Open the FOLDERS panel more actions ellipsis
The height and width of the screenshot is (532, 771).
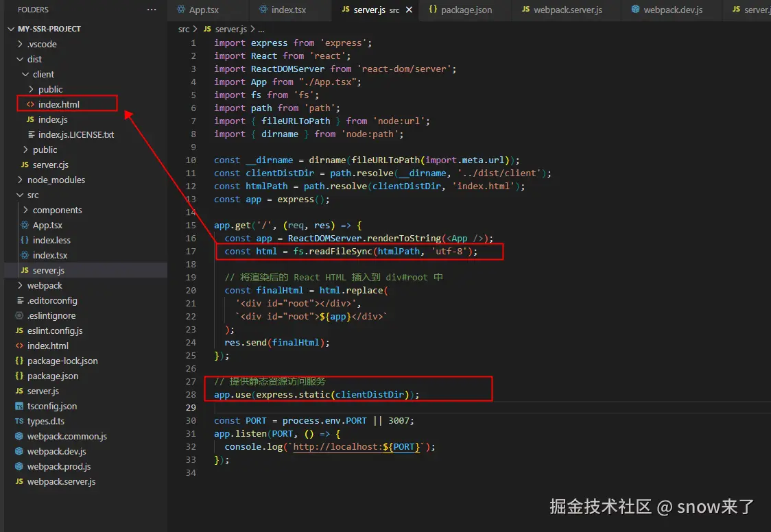pyautogui.click(x=152, y=10)
